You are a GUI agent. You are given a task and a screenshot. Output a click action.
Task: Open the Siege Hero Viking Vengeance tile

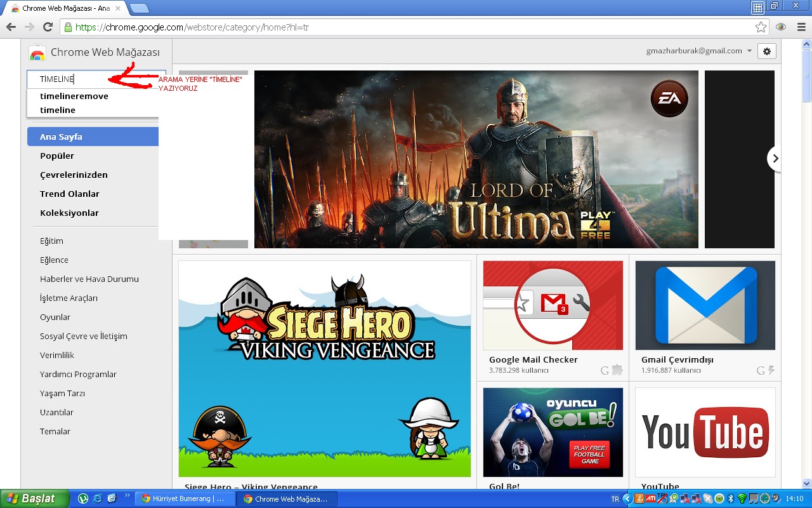click(325, 368)
